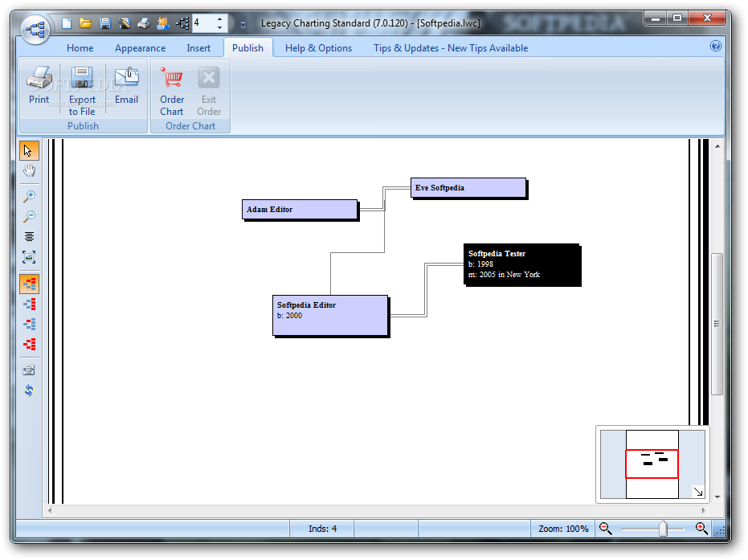Click the zoom slider handle in status bar

click(x=663, y=529)
